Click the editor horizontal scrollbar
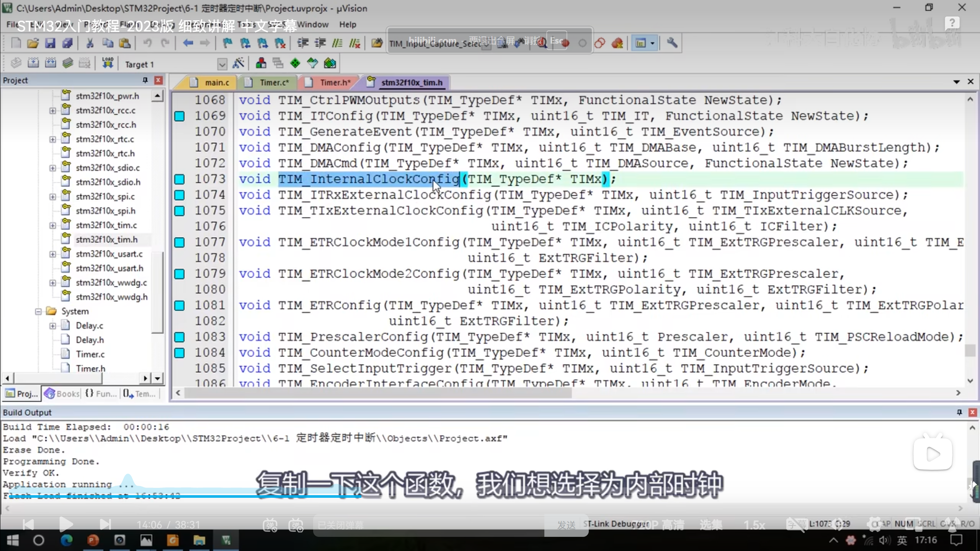This screenshot has width=980, height=551. [x=377, y=393]
